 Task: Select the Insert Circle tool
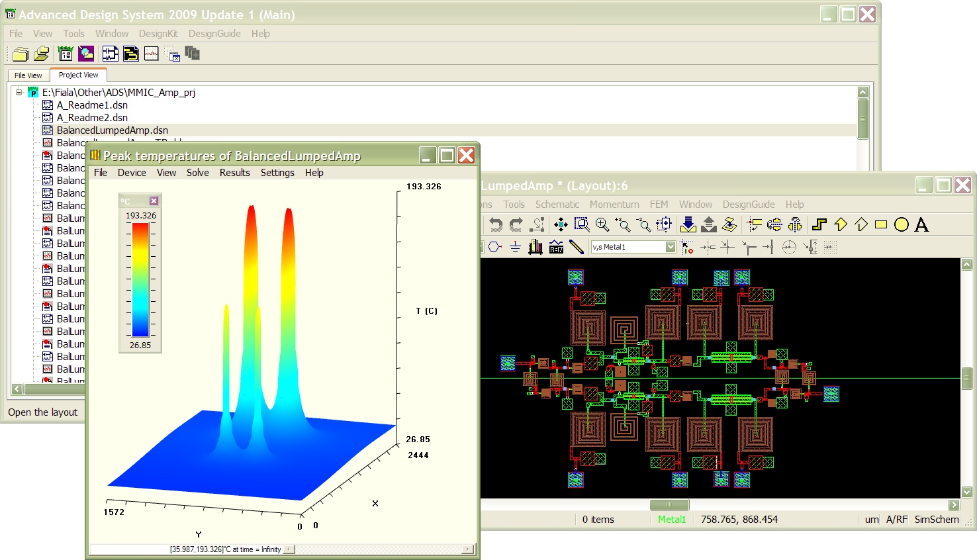coord(901,225)
